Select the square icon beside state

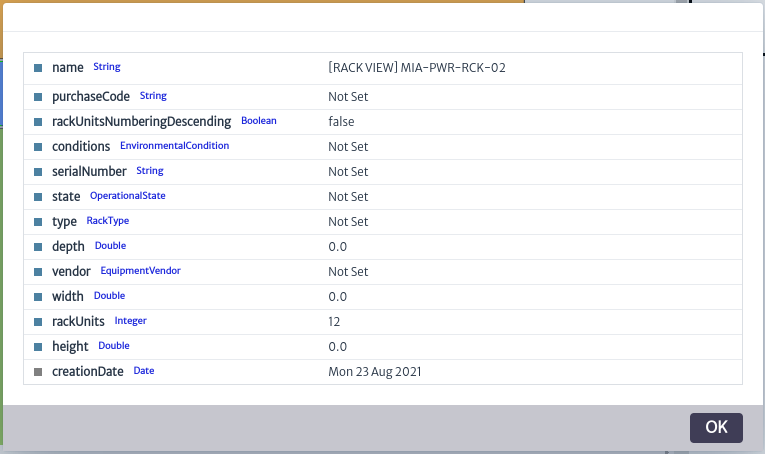(x=38, y=197)
